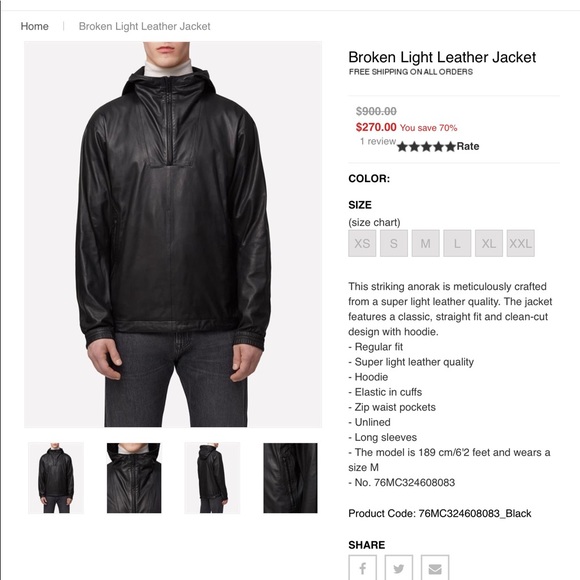Click the Rate link
The width and height of the screenshot is (580, 580).
coord(468,146)
